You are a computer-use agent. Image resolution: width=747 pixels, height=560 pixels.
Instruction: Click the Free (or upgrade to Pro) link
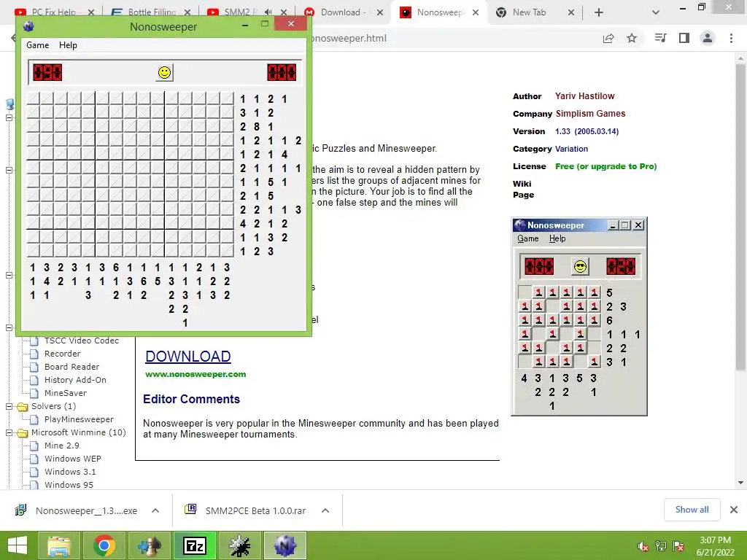pos(605,166)
